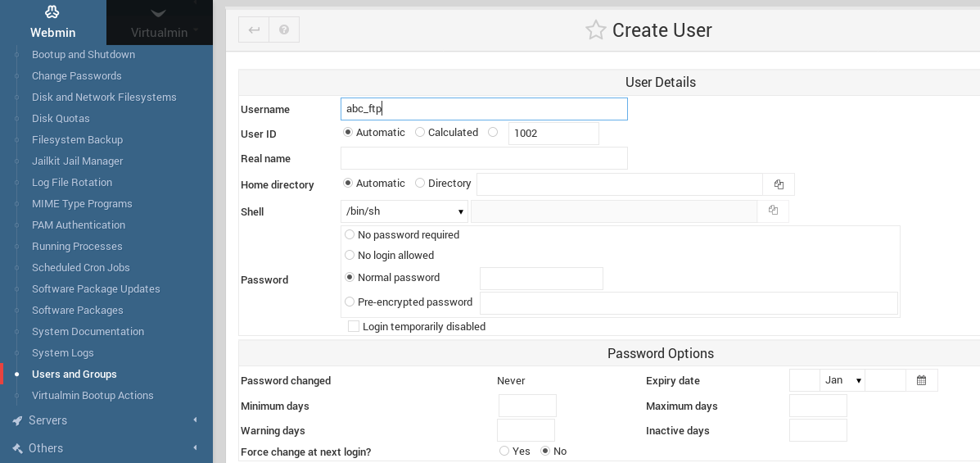Click the expiry date year field
This screenshot has height=463, width=980.
pyautogui.click(x=886, y=380)
